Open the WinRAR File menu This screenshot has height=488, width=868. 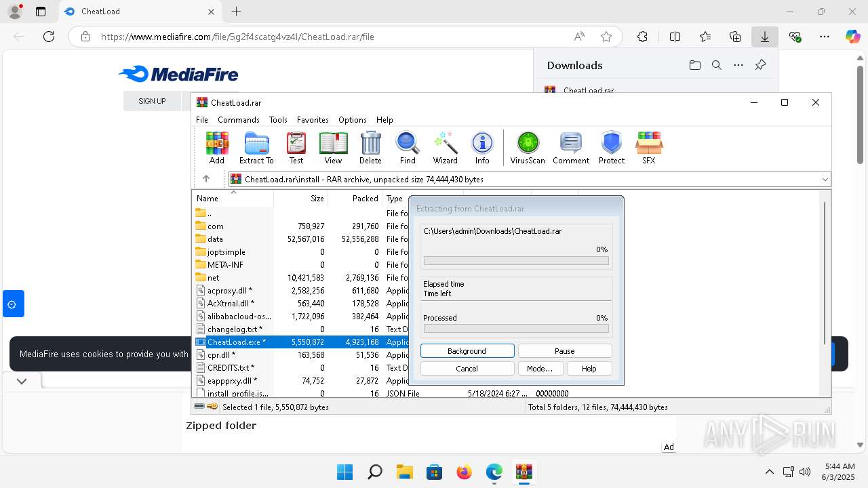(202, 119)
